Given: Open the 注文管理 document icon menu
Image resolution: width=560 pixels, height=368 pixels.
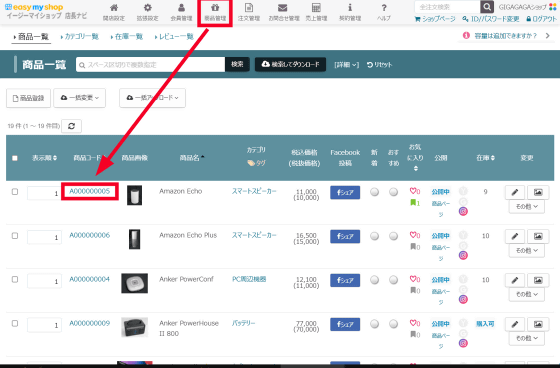Looking at the screenshot, I should pos(249,12).
